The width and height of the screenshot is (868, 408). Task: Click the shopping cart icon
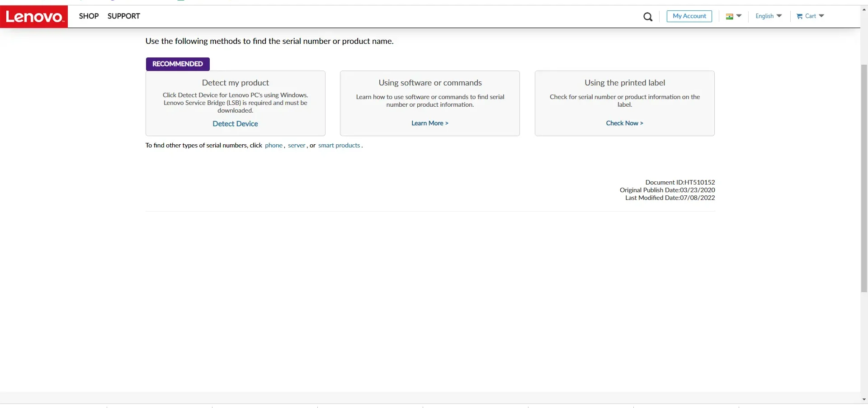click(x=799, y=16)
